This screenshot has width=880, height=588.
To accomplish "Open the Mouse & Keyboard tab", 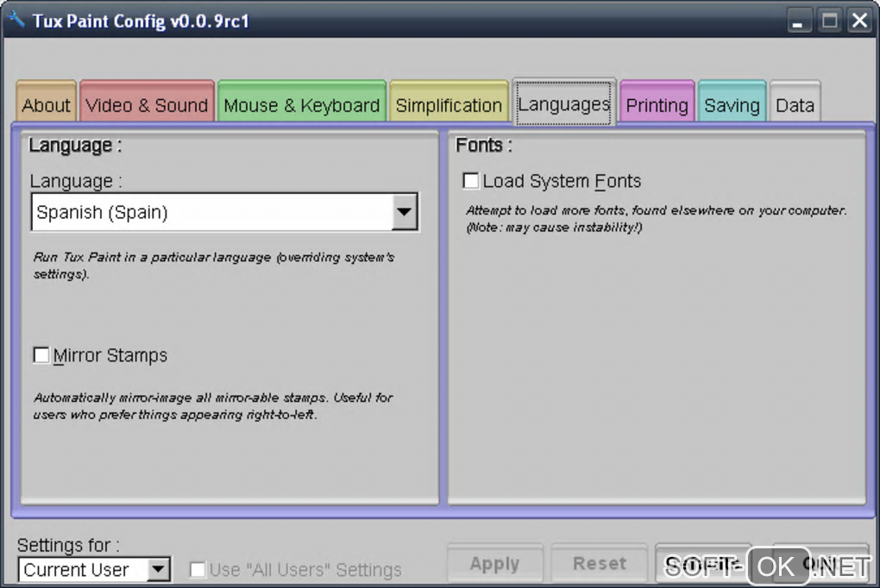I will (302, 102).
